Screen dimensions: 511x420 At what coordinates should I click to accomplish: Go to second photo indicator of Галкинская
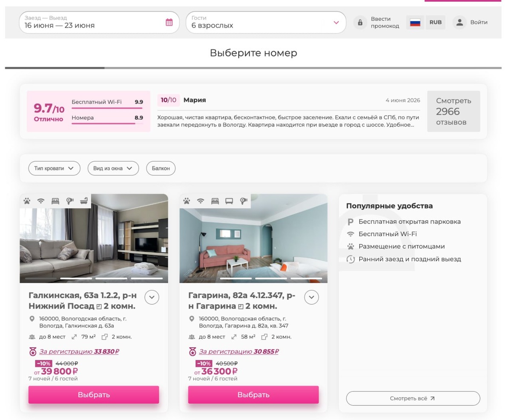pos(76,278)
